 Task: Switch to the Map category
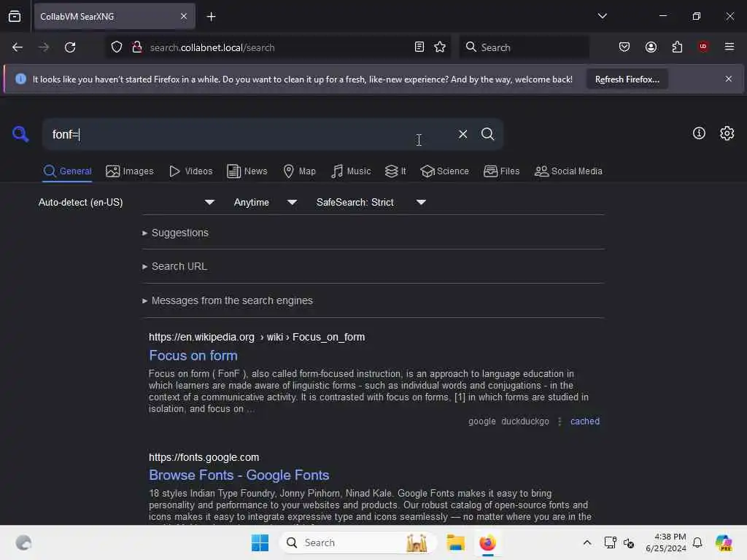(x=299, y=171)
